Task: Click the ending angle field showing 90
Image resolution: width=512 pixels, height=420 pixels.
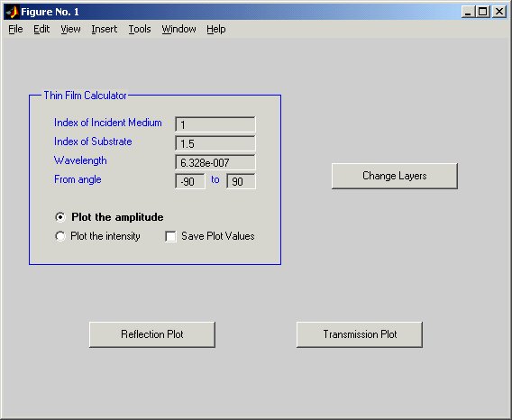Action: (x=241, y=181)
